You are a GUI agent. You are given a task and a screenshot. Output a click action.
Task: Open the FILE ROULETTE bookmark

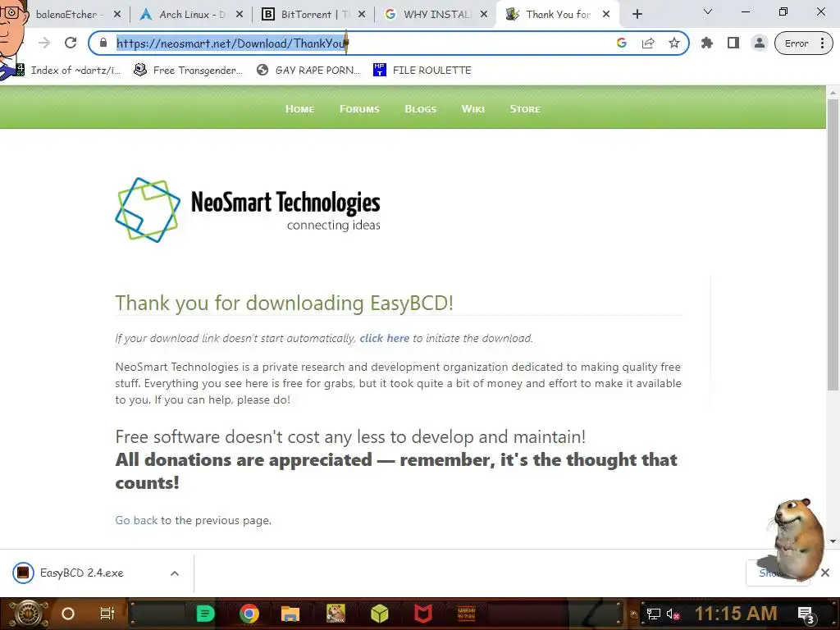[422, 71]
